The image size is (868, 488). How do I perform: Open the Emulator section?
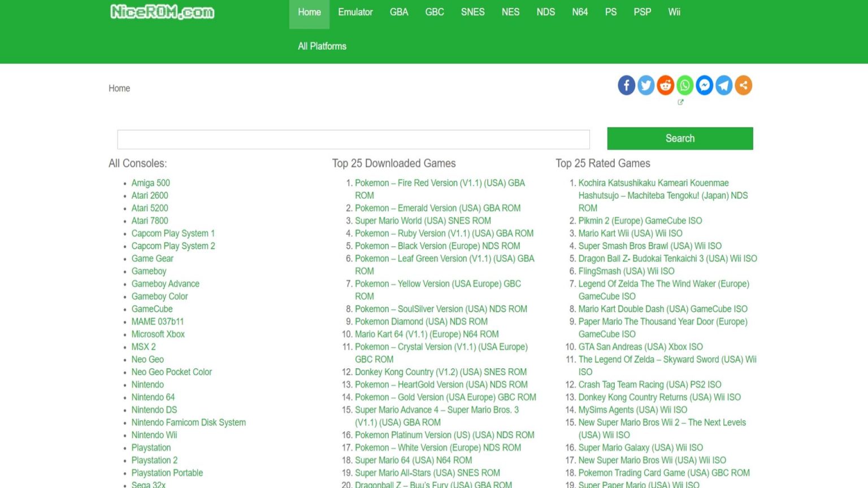pyautogui.click(x=355, y=12)
